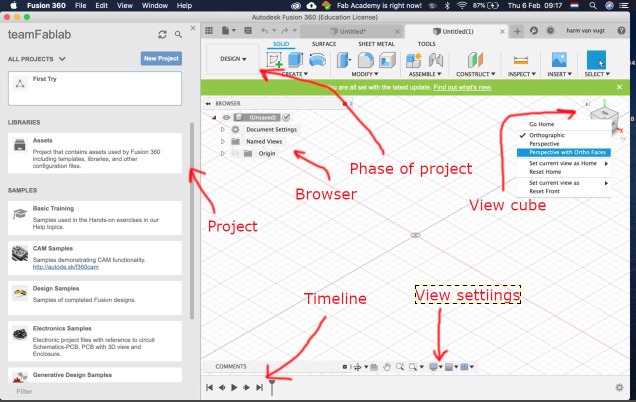Toggle the data panel grid icon
Screen dimensions: 636x402
(209, 31)
